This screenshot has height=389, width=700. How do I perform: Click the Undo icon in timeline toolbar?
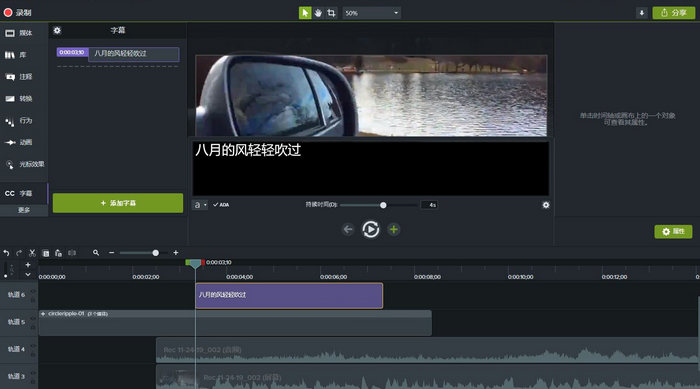coord(6,253)
